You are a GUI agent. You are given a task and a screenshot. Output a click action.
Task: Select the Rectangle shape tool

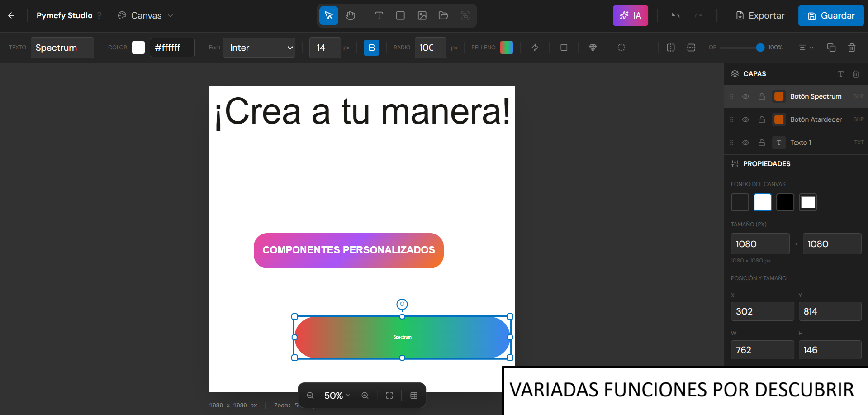click(x=400, y=15)
